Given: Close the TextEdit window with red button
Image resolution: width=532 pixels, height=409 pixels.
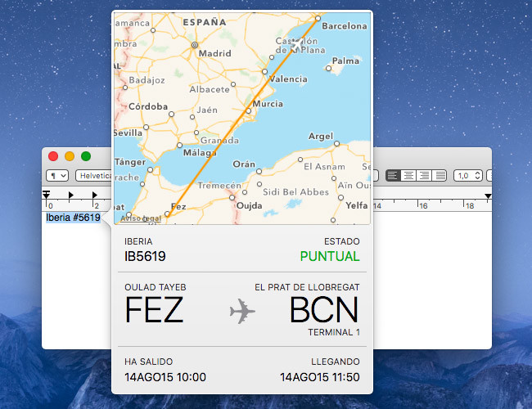Looking at the screenshot, I should pos(53,156).
